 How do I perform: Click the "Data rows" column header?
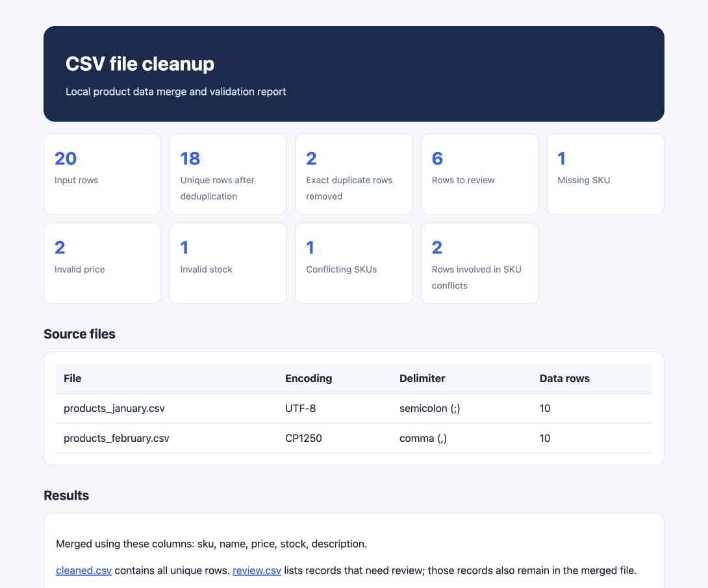[564, 378]
